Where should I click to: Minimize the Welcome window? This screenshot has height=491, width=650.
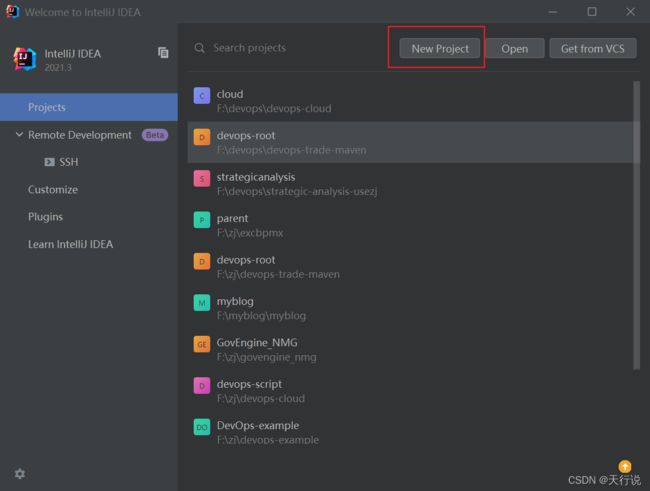click(553, 12)
